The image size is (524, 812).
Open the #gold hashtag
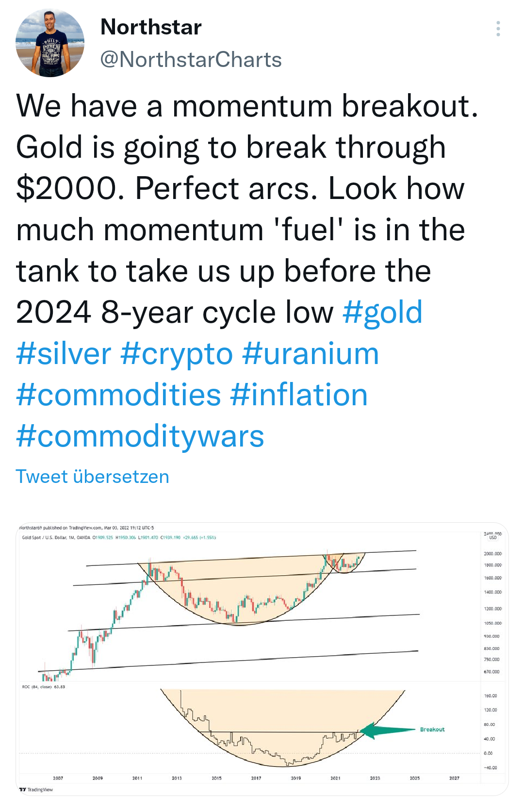pyautogui.click(x=382, y=312)
